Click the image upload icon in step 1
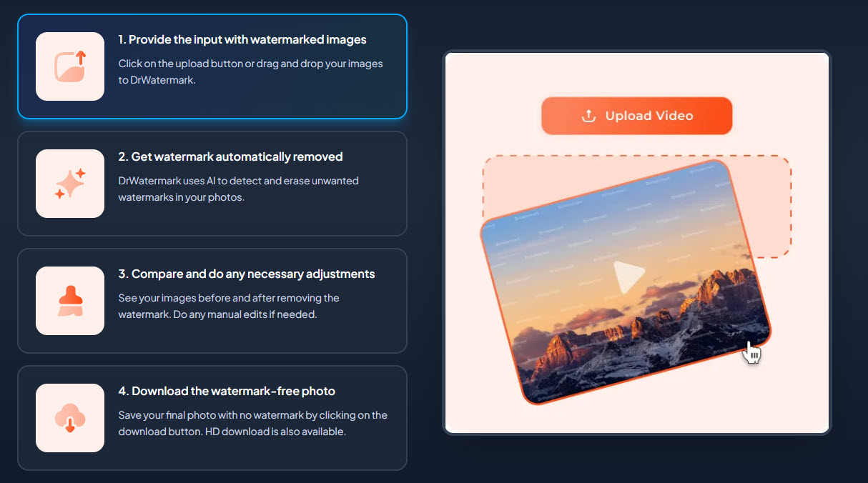 tap(70, 66)
